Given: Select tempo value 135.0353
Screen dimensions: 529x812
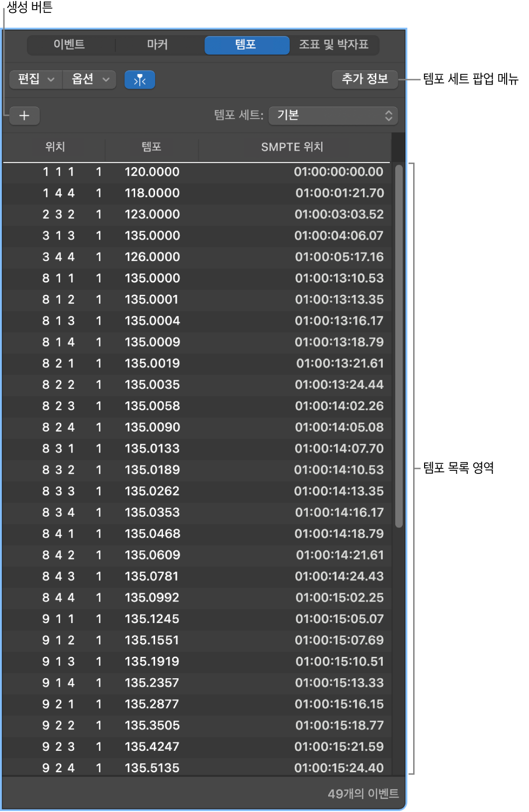Looking at the screenshot, I should click(x=152, y=513).
